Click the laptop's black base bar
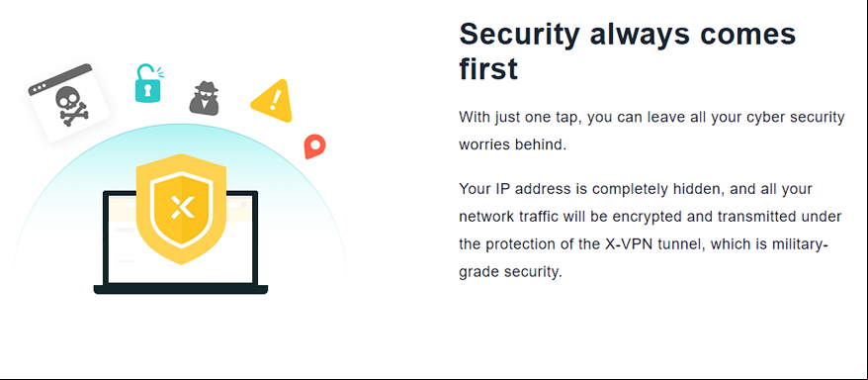Screen dimensions: 868x380 (181, 289)
